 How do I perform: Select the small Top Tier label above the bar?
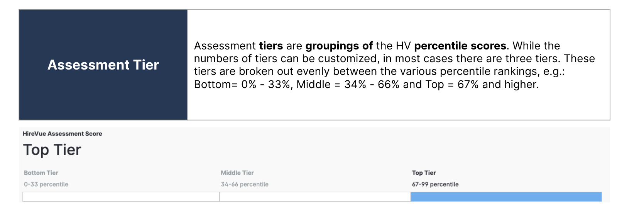(424, 173)
